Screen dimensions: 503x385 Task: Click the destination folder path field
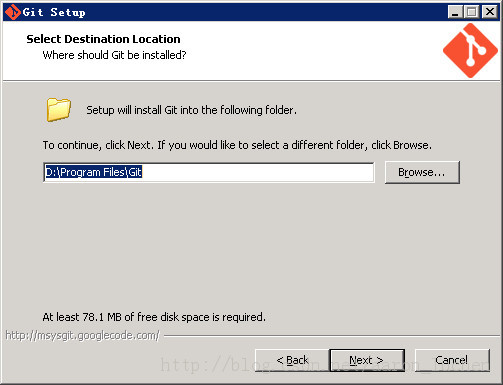coord(209,172)
